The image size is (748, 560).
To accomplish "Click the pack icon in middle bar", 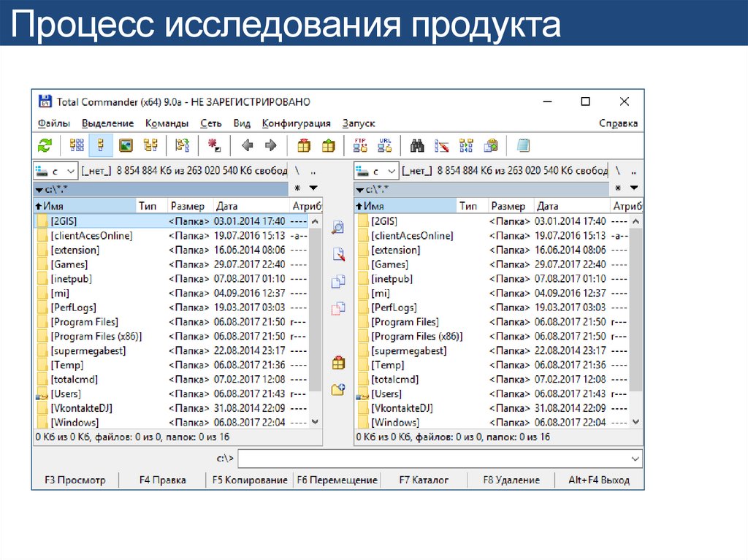I will click(x=338, y=363).
